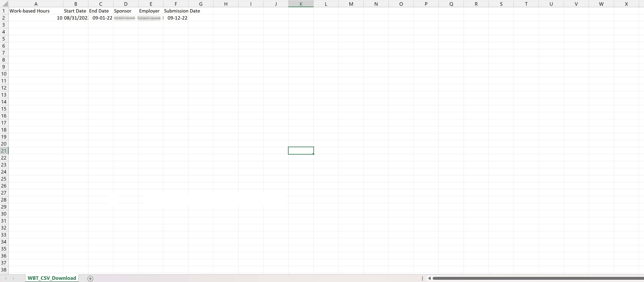Screen dimensions: 644x282
Task: Select column K header
Action: coord(301,4)
